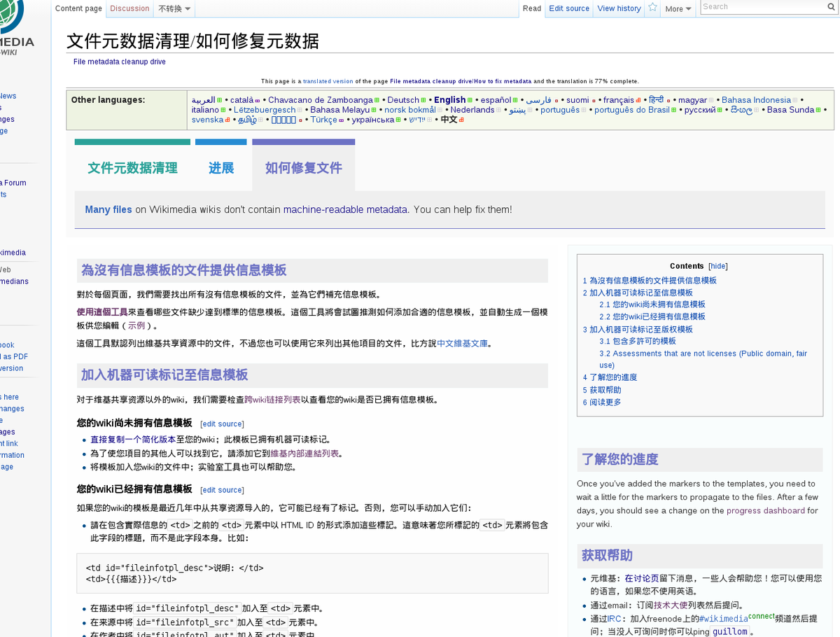Open the More actions dropdown

pos(678,8)
